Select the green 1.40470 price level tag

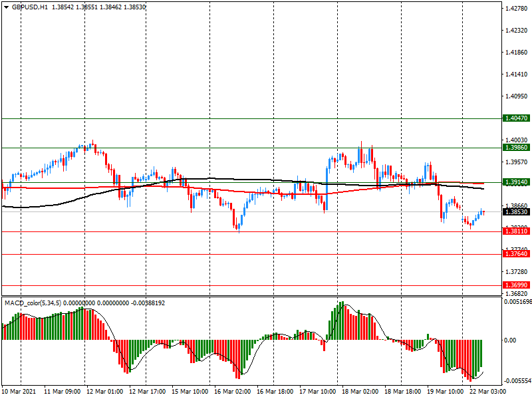(x=516, y=118)
